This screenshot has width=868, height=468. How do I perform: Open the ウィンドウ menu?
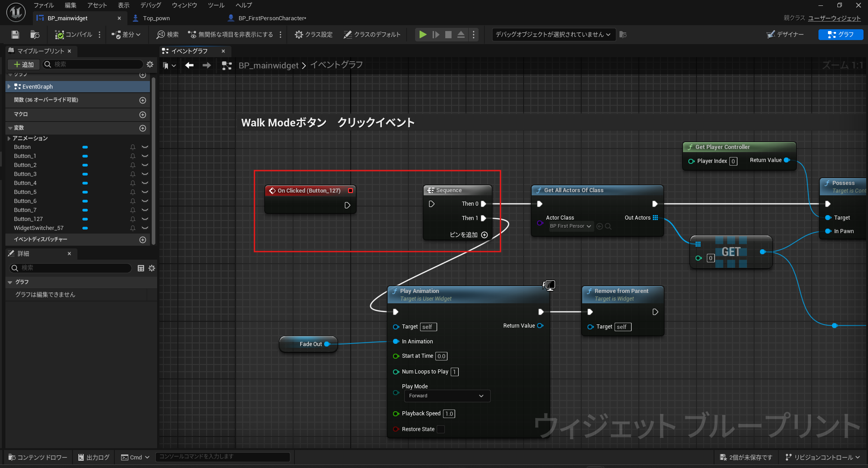[184, 5]
